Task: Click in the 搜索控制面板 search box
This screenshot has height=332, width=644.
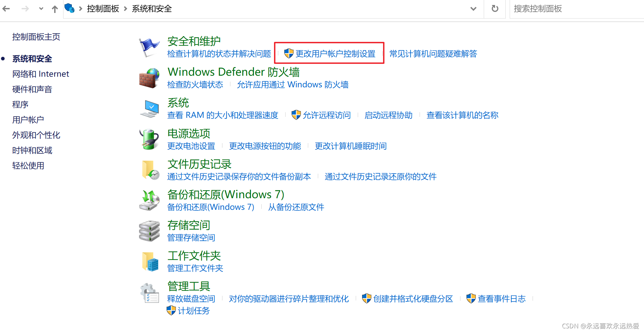Action: pyautogui.click(x=577, y=9)
